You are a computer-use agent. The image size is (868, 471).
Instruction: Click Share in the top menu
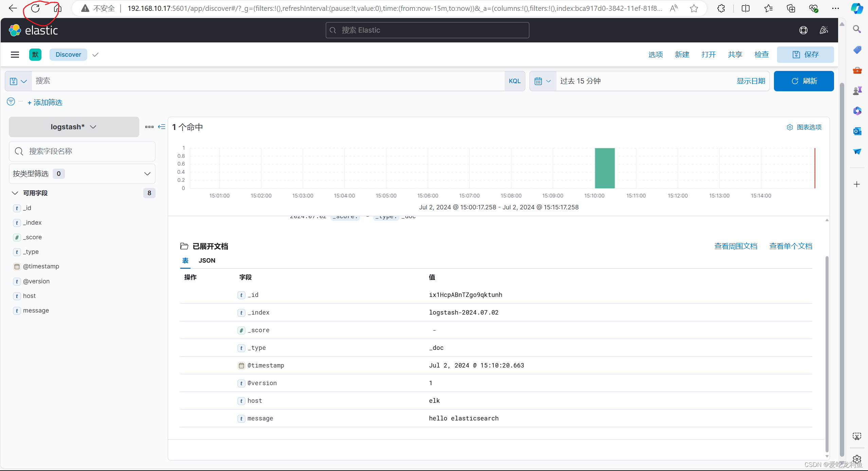point(735,55)
